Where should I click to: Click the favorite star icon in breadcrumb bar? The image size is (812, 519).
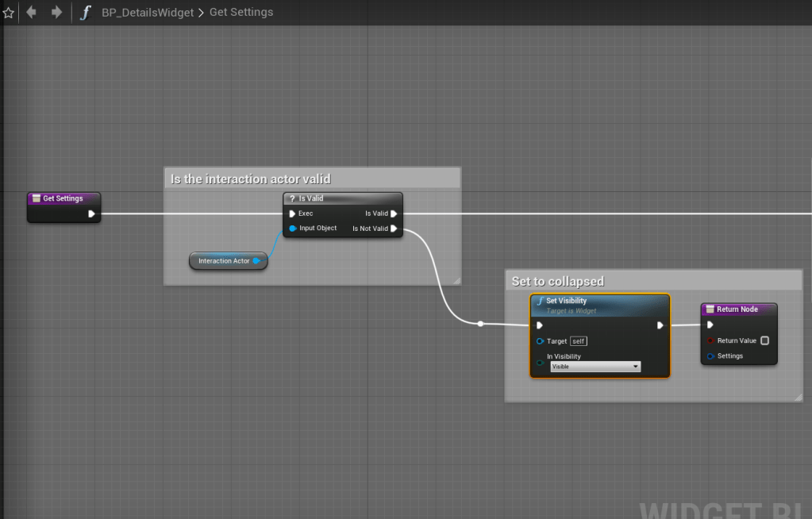pos(9,13)
